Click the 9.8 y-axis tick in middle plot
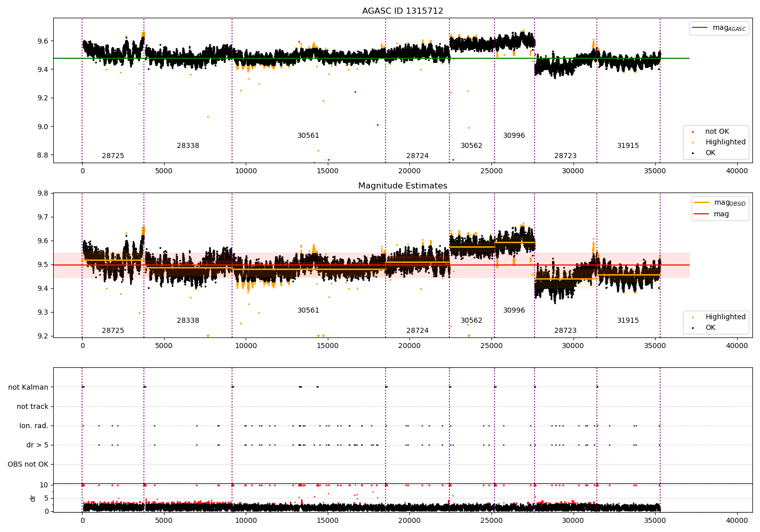This screenshot has width=760, height=532. point(43,193)
